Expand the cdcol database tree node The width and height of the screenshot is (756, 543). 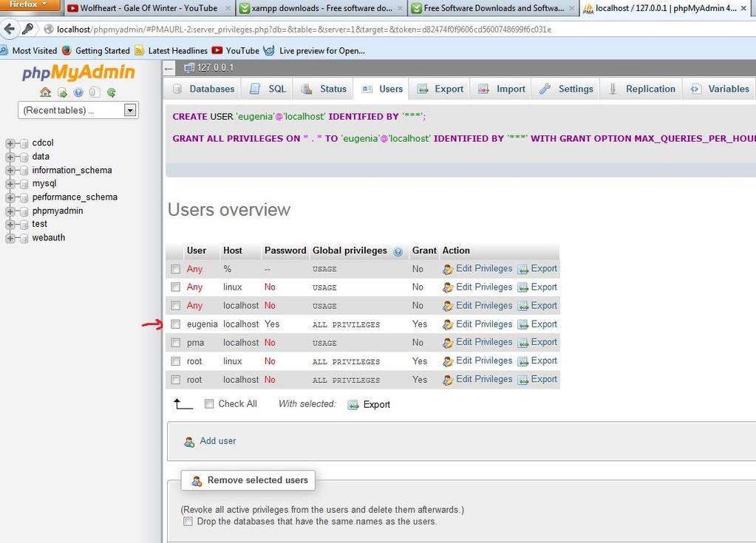click(x=10, y=143)
